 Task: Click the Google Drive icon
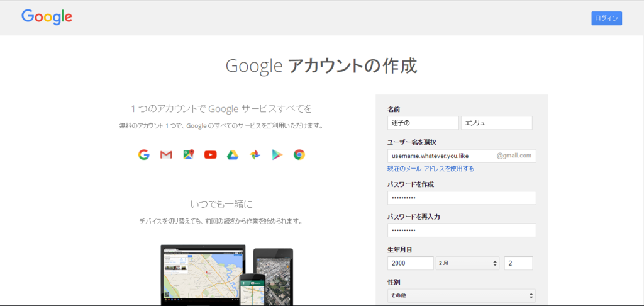(x=233, y=155)
